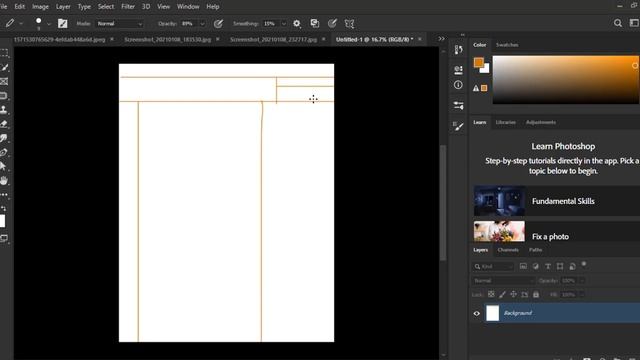
Task: Open the workspace switcher icon
Action: pos(634,23)
